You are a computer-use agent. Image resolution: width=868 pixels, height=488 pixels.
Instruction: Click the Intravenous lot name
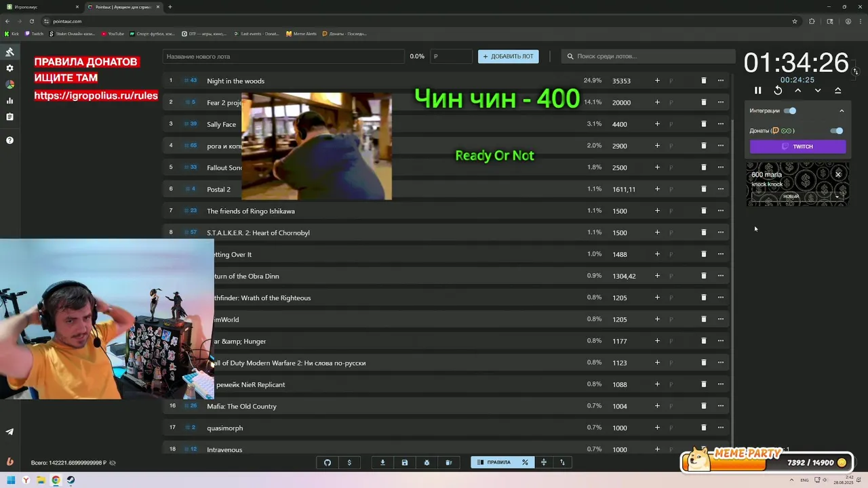224,449
